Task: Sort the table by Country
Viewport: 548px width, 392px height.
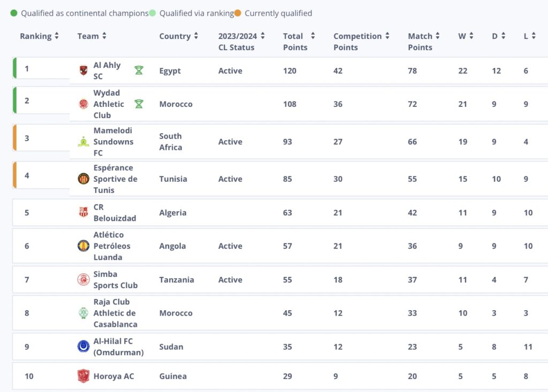Action: coord(196,36)
